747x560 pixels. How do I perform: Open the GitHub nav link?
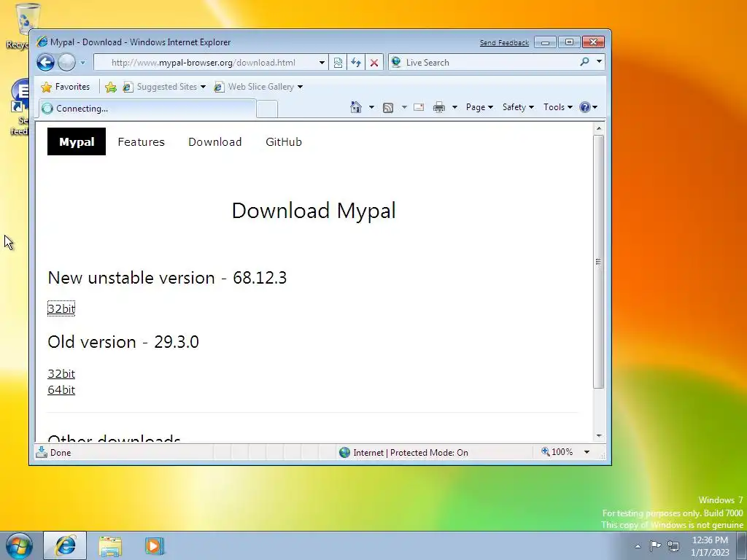click(284, 142)
